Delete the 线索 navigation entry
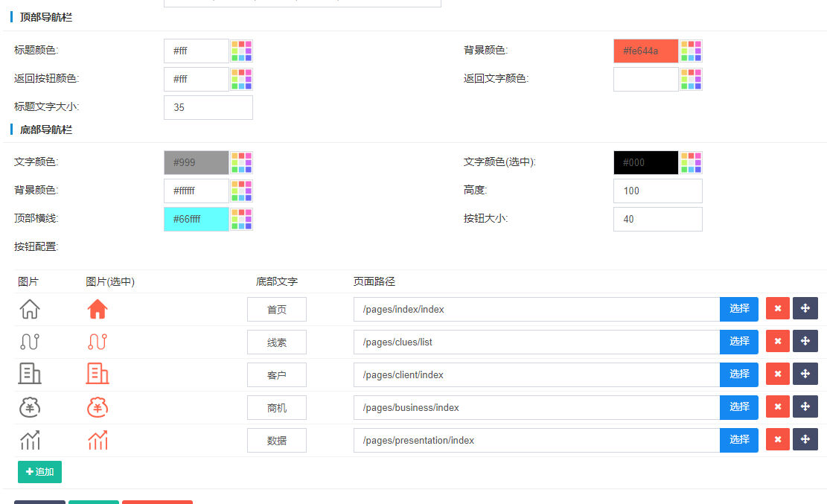The height and width of the screenshot is (504, 827). (x=777, y=341)
